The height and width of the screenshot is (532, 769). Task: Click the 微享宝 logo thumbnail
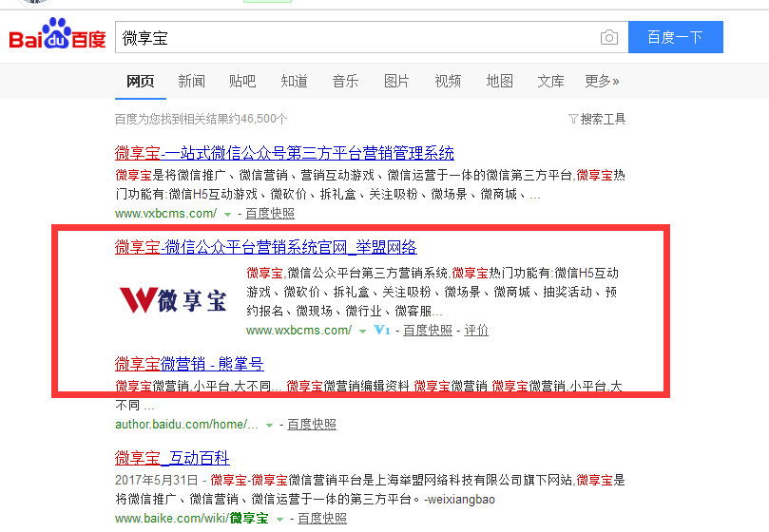pos(173,300)
